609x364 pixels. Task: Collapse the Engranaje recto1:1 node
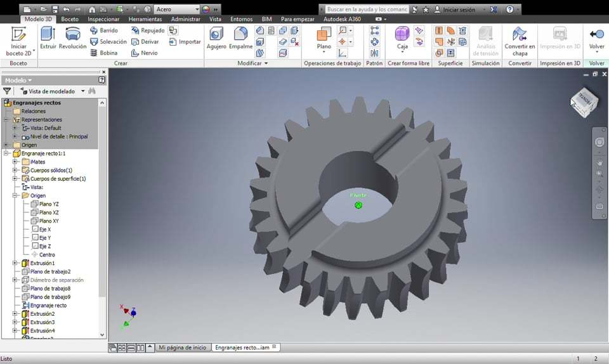[x=6, y=153]
